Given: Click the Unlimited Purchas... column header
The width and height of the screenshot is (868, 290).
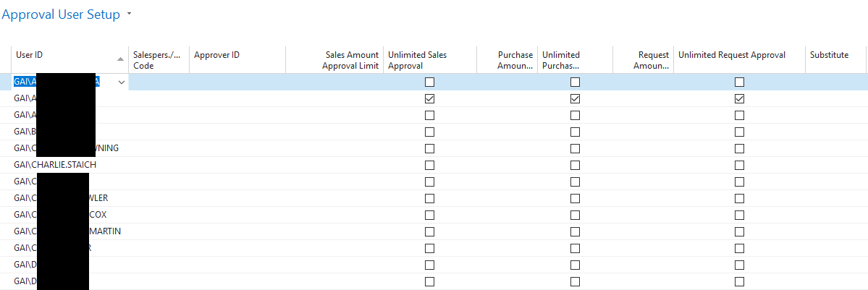Looking at the screenshot, I should [575, 60].
